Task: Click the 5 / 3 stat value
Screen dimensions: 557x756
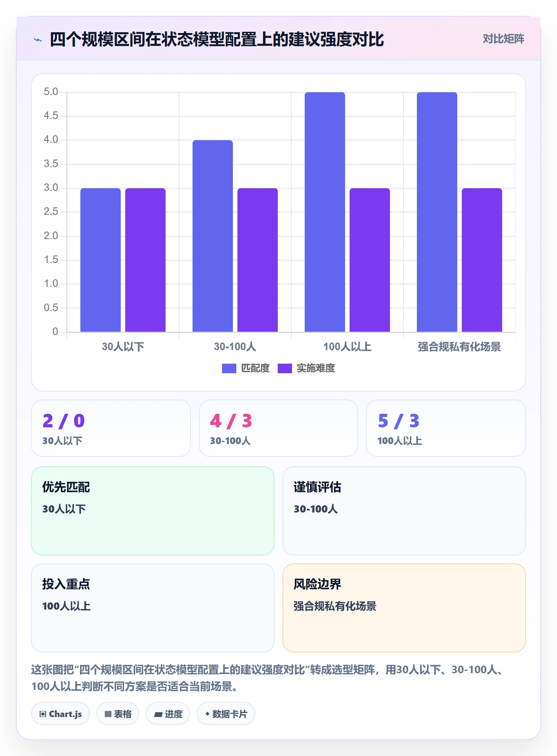Action: point(399,421)
